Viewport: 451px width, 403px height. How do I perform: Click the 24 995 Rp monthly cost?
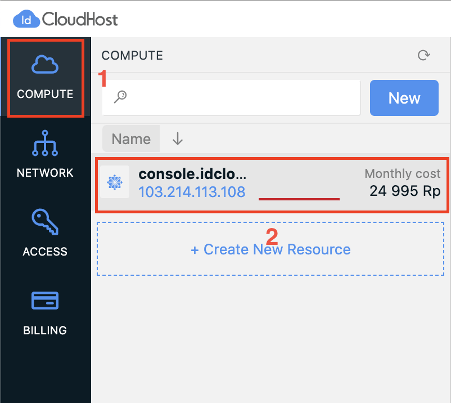click(x=405, y=191)
